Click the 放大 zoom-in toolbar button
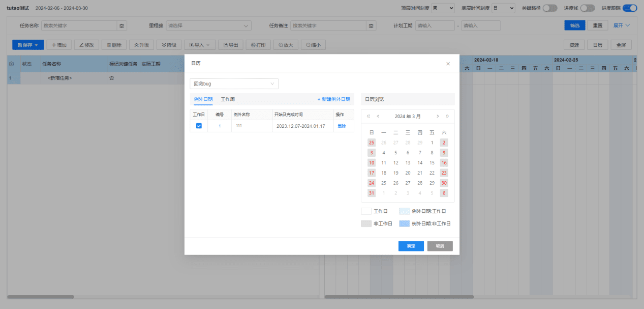 pos(286,45)
